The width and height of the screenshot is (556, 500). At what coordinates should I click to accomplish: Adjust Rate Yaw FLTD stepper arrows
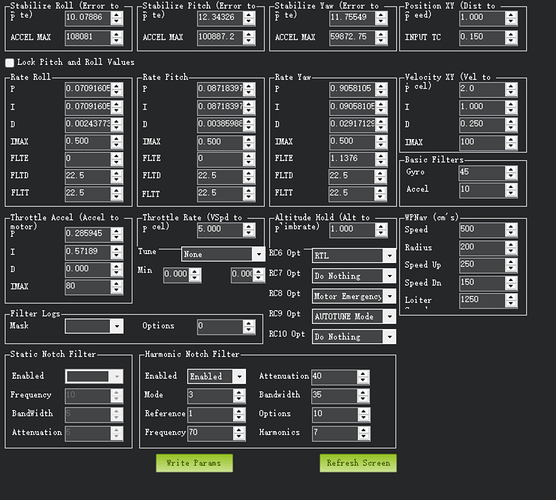(380, 176)
